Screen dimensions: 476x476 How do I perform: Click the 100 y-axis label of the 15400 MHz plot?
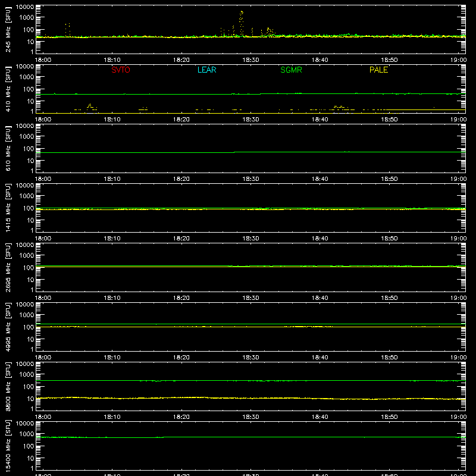coord(29,446)
